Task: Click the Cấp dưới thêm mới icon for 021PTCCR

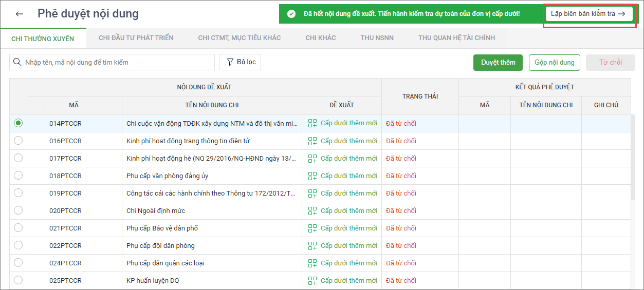Action: pyautogui.click(x=312, y=228)
